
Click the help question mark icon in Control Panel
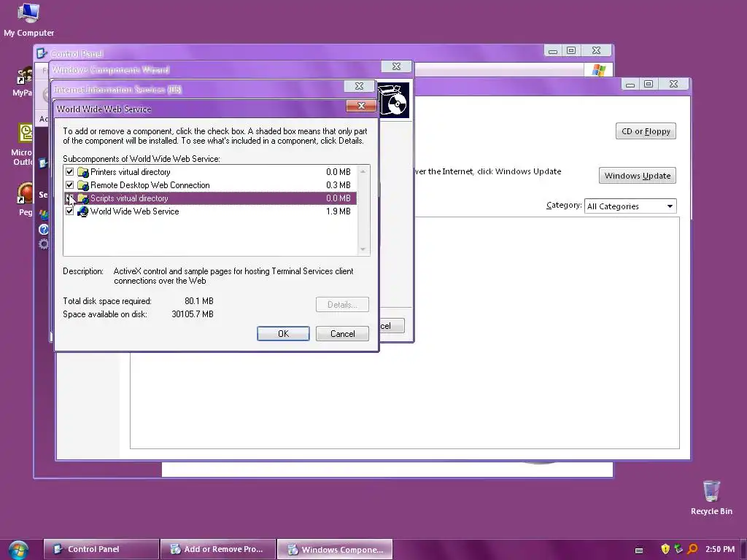43,230
